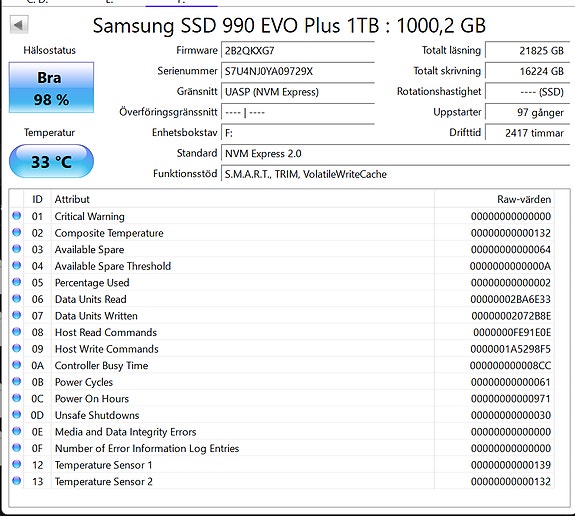Click raw value 0000000000971
Image resolution: width=575 pixels, height=516 pixels.
(511, 399)
